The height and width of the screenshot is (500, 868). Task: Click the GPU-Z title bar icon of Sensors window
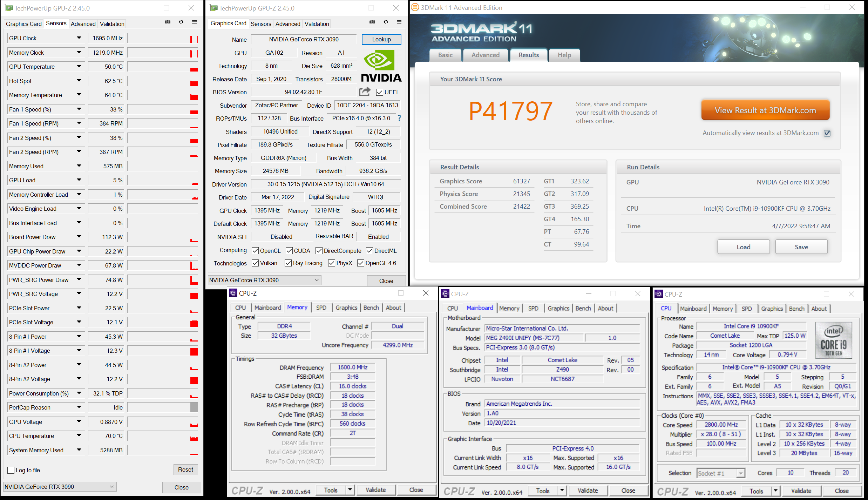pos(9,8)
